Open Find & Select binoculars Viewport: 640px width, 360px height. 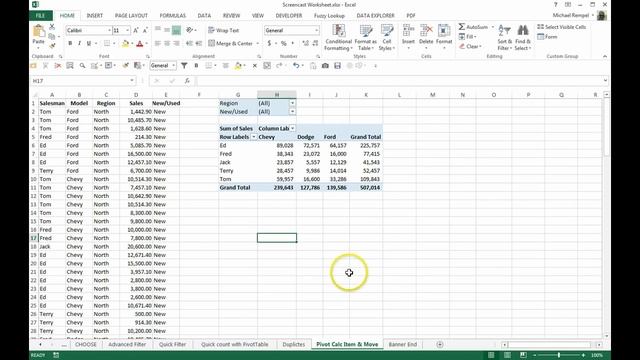click(x=522, y=38)
